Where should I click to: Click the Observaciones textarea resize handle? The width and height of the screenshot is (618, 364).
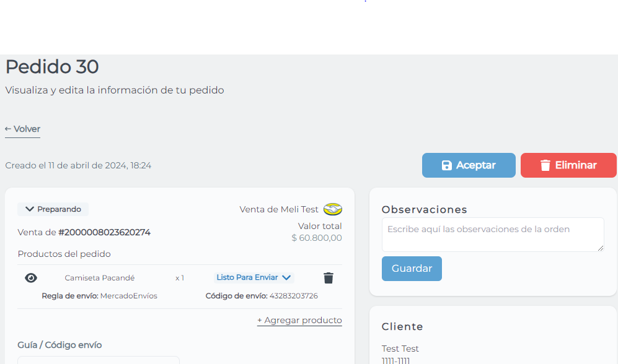[x=600, y=248]
